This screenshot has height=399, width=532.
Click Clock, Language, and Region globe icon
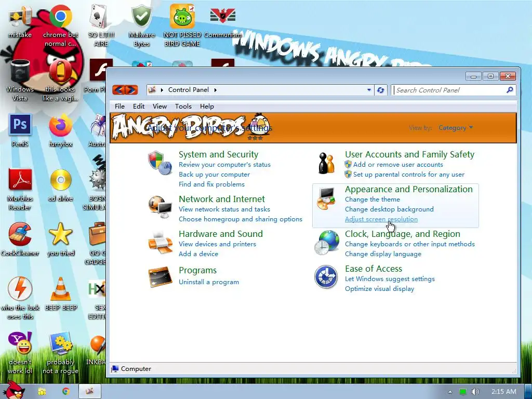(326, 243)
